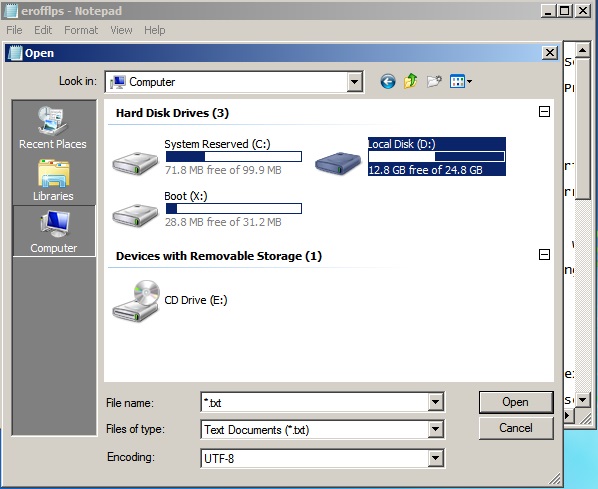Click 12.8 GB free of 24.8 GB text

coord(425,170)
